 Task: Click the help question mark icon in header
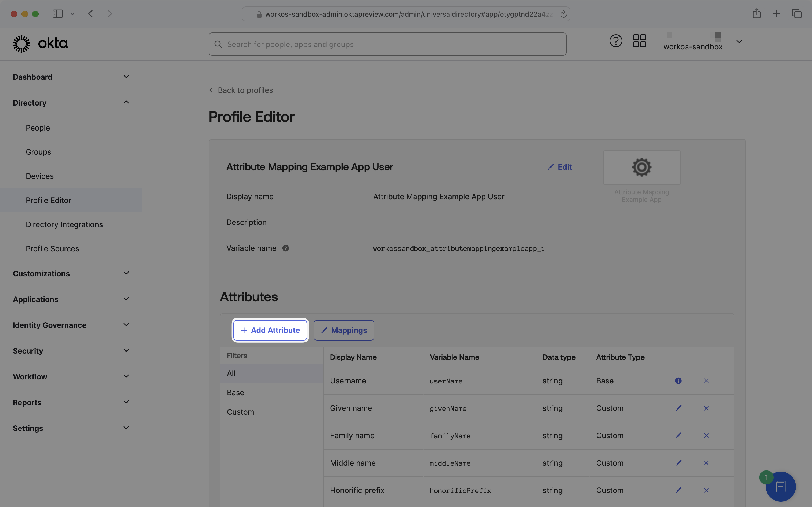click(x=615, y=41)
